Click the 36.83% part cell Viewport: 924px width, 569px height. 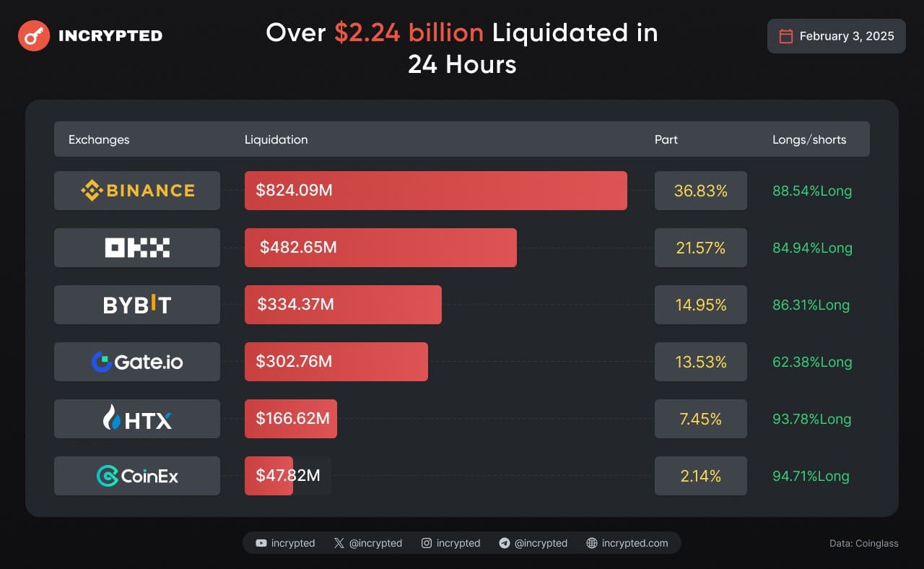(700, 191)
